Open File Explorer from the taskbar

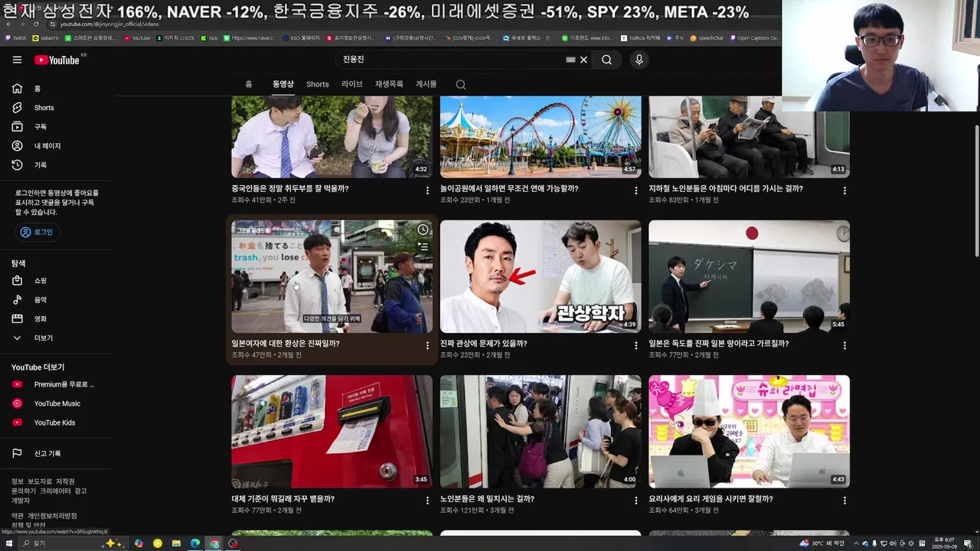point(176,543)
